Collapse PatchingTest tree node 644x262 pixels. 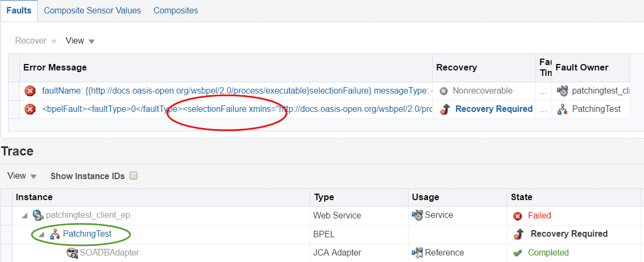pyautogui.click(x=42, y=235)
